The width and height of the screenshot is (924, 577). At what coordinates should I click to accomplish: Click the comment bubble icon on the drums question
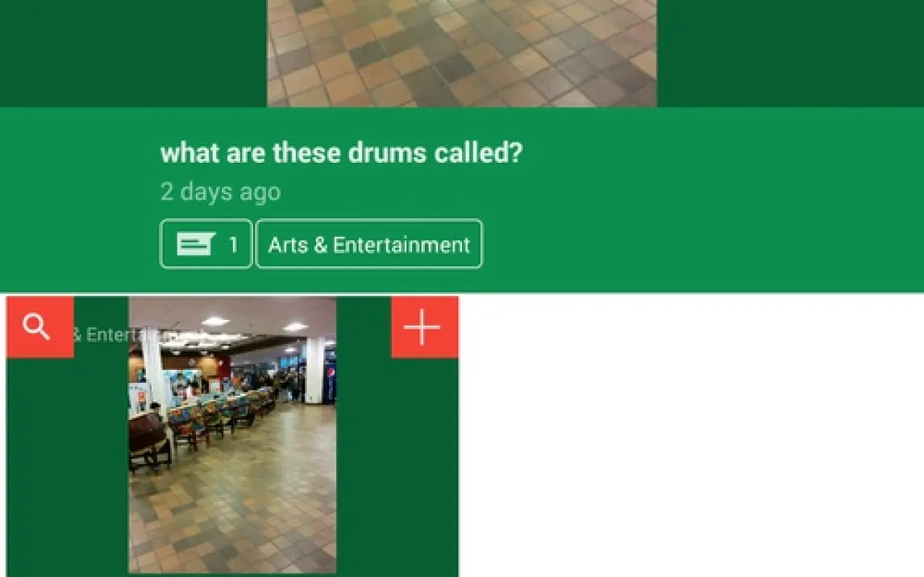[x=196, y=243]
